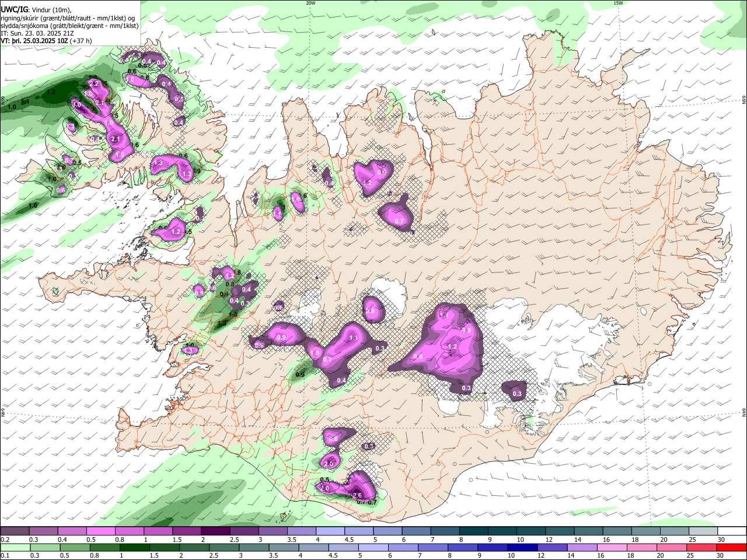The height and width of the screenshot is (560, 747).
Task: Click the bright red 30 mm rain legend swatch
Action: pyautogui.click(x=731, y=547)
